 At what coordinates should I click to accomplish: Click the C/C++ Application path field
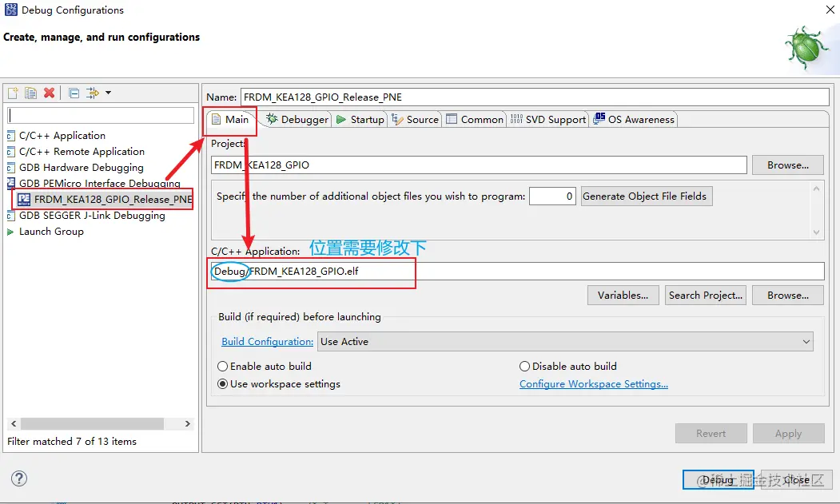pos(517,271)
